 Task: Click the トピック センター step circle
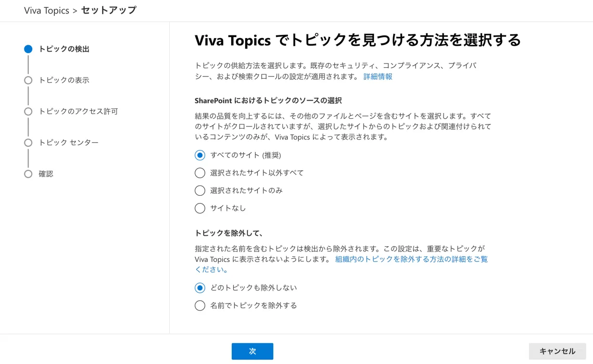click(28, 143)
